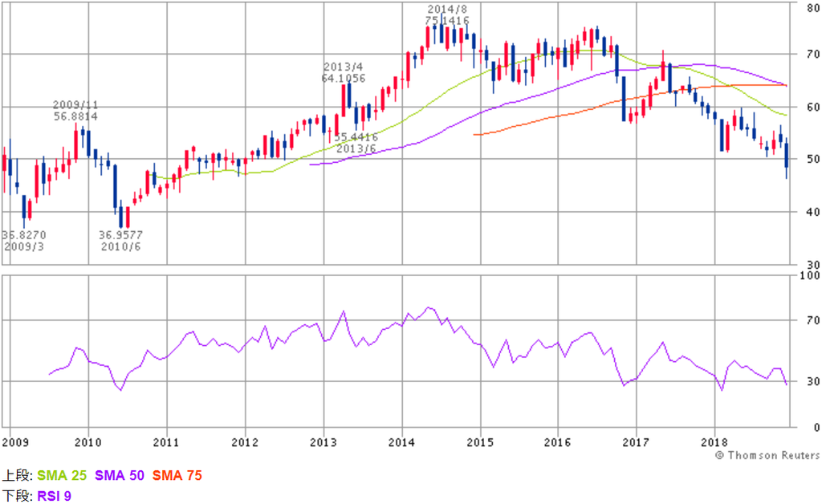The height and width of the screenshot is (504, 822).
Task: Click the 2011 x-axis year label
Action: pyautogui.click(x=166, y=443)
